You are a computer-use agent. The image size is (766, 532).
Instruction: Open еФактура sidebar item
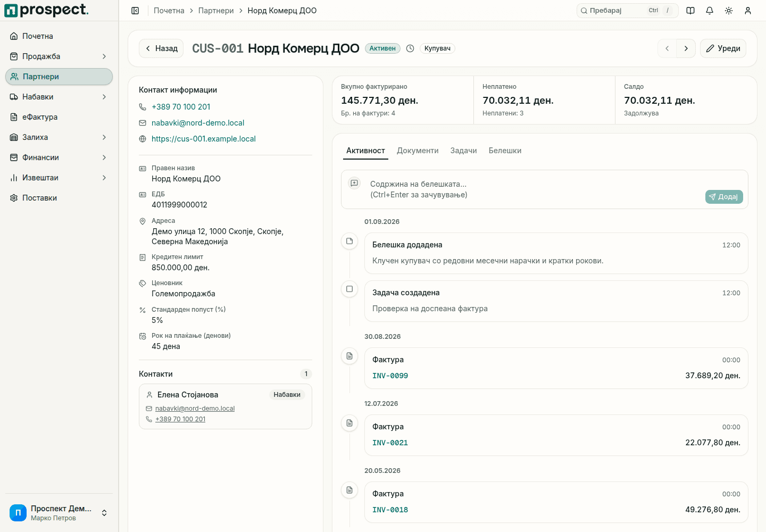tap(59, 117)
